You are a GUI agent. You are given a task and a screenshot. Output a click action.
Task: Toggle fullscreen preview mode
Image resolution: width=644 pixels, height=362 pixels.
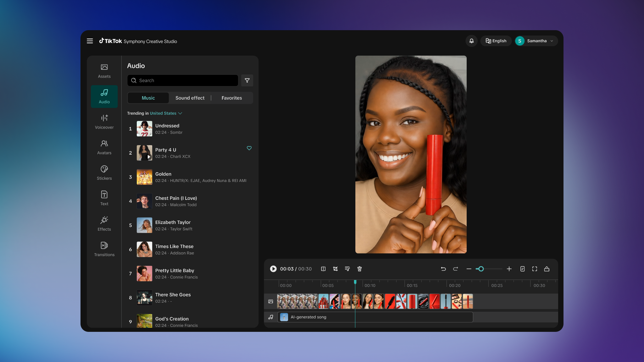[535, 269]
